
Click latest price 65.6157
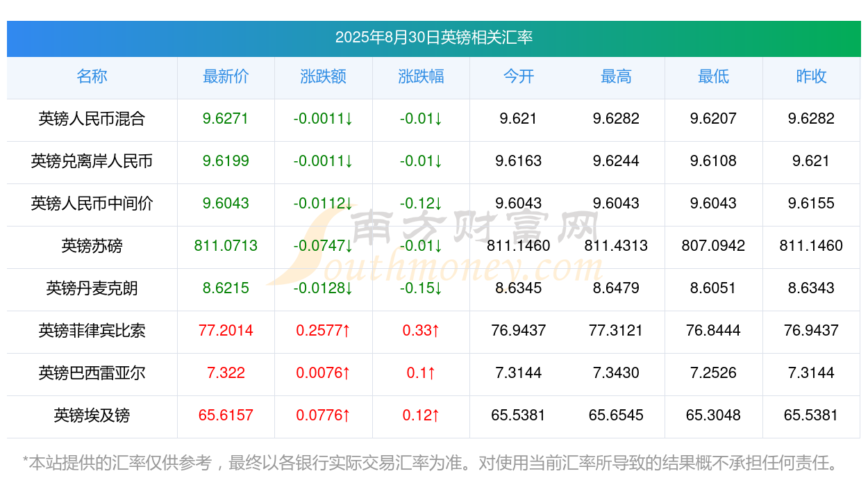click(226, 416)
